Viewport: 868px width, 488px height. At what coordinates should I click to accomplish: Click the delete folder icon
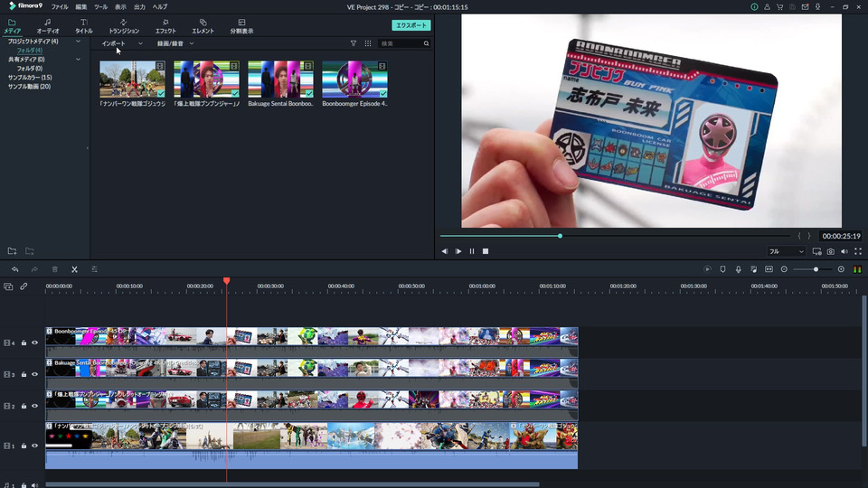coord(29,251)
